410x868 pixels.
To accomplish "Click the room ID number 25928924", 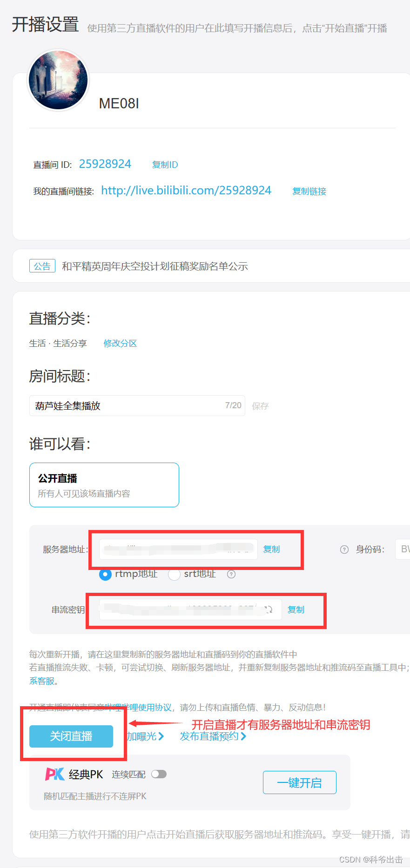I will click(105, 164).
